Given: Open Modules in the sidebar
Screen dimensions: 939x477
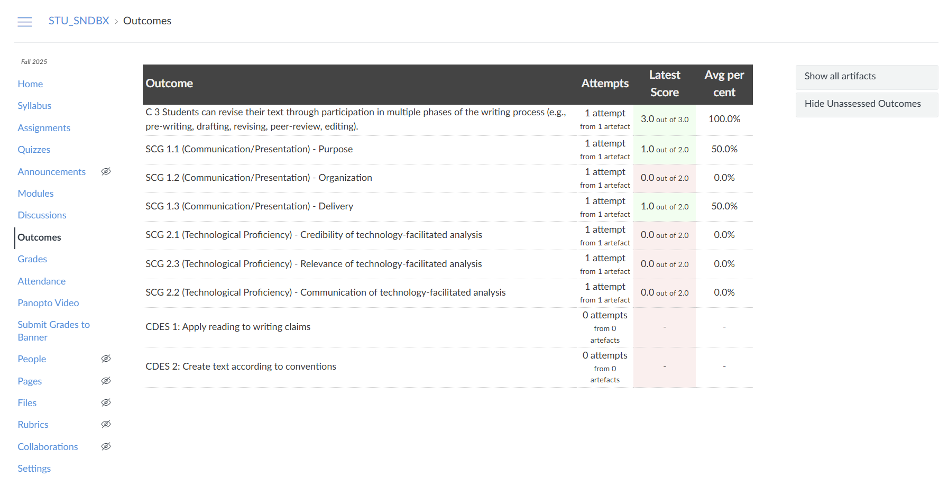Looking at the screenshot, I should click(x=35, y=194).
